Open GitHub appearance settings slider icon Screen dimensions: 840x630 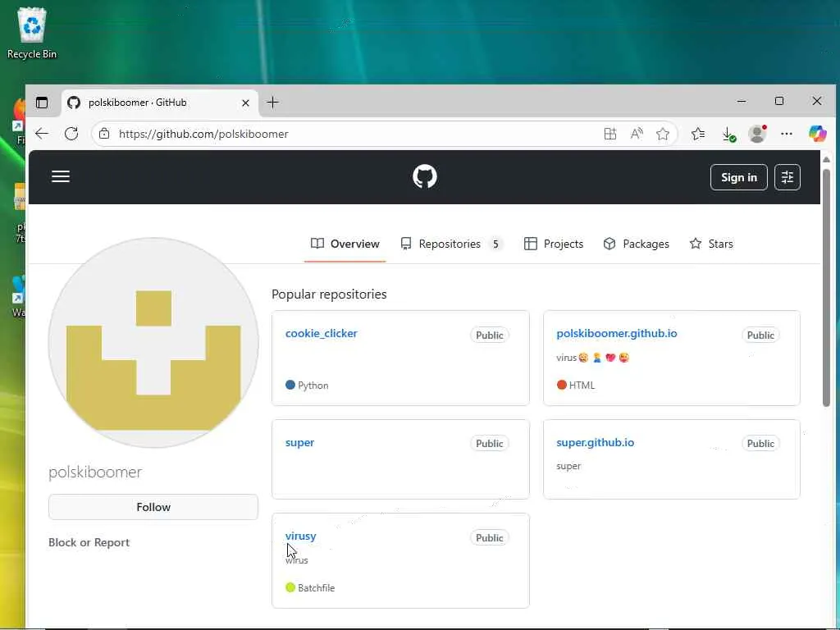(x=787, y=177)
